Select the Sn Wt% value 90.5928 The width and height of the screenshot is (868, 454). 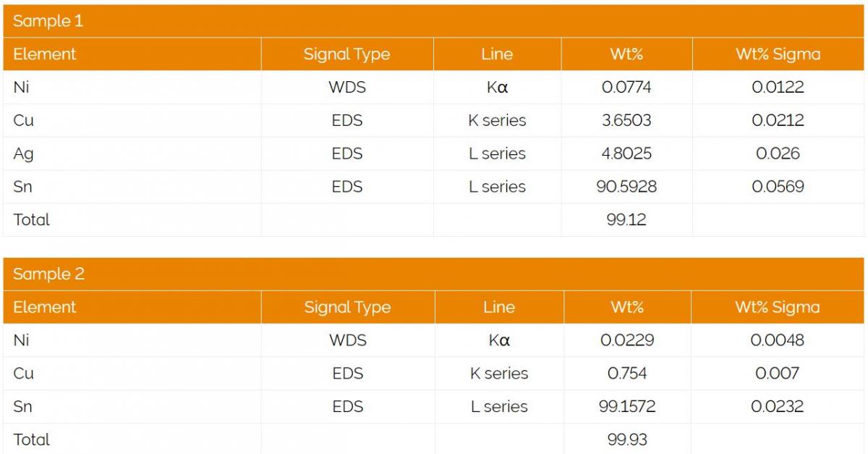pyautogui.click(x=626, y=187)
